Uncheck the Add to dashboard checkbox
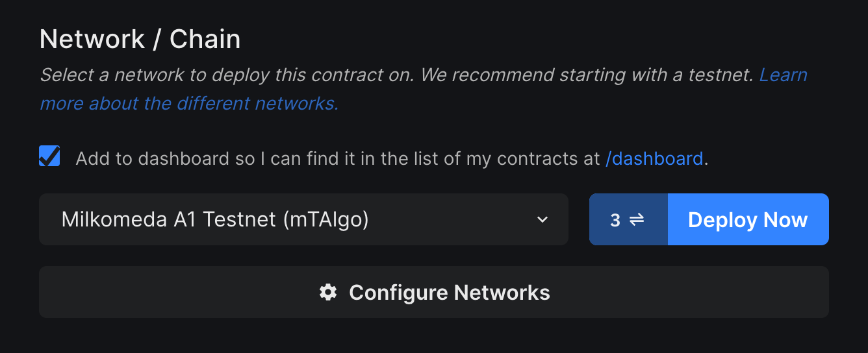 tap(49, 156)
